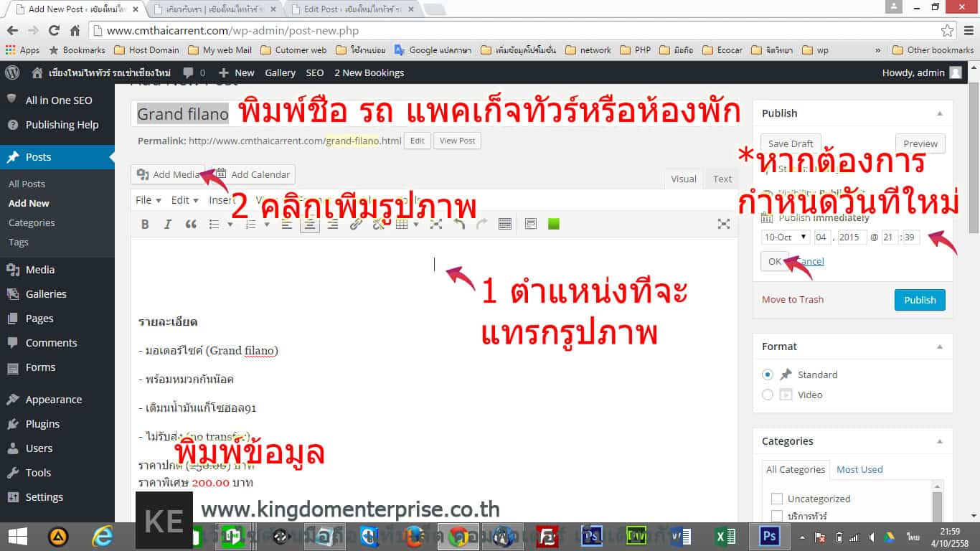Click the green square toolbar icon
The height and width of the screenshot is (551, 980).
click(x=553, y=224)
